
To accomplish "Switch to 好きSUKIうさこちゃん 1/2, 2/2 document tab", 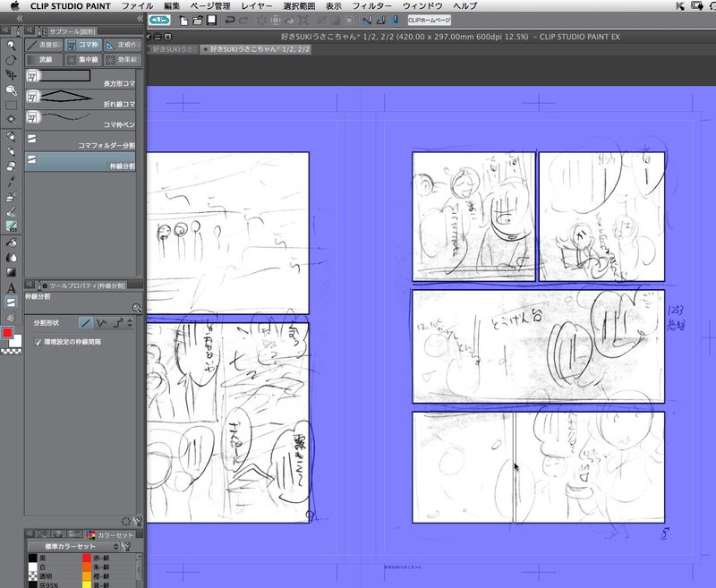I will click(255, 49).
